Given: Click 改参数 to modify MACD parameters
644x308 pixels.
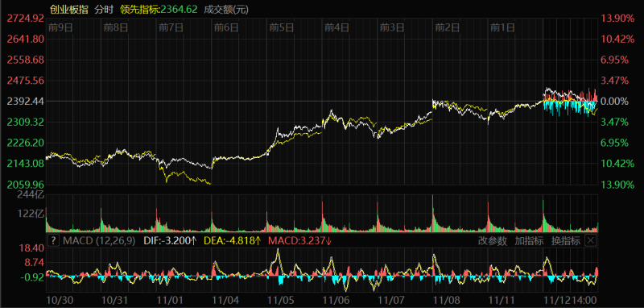Looking at the screenshot, I should [x=493, y=241].
